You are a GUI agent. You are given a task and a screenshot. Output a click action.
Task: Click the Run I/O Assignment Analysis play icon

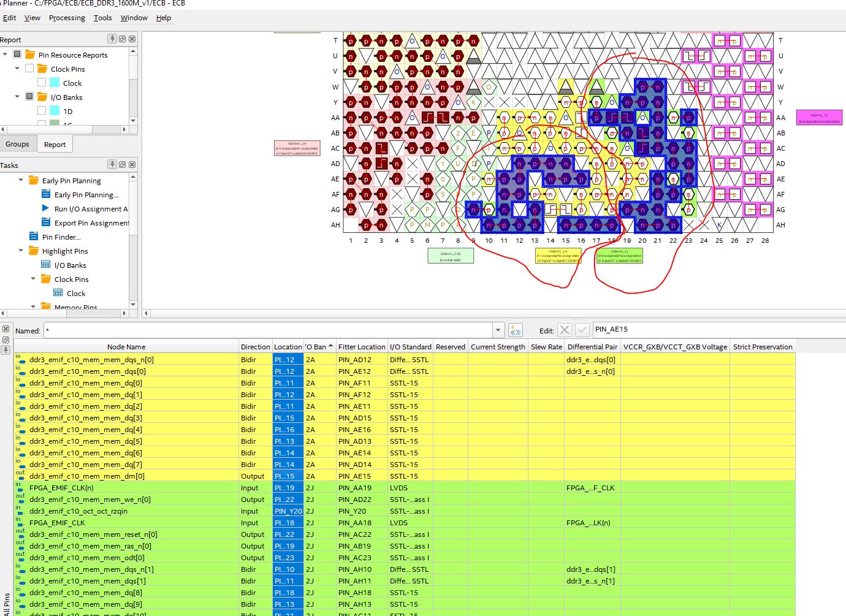point(45,208)
